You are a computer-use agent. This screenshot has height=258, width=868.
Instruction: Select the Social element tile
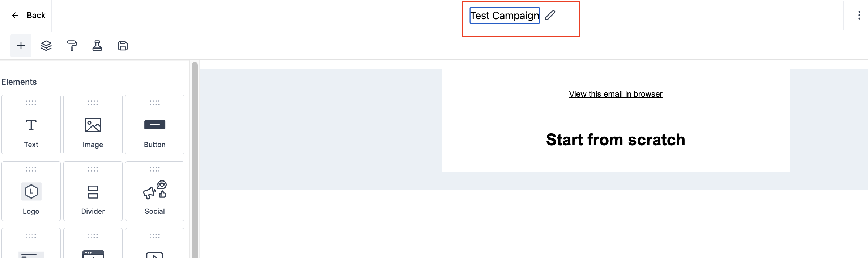[x=155, y=191]
